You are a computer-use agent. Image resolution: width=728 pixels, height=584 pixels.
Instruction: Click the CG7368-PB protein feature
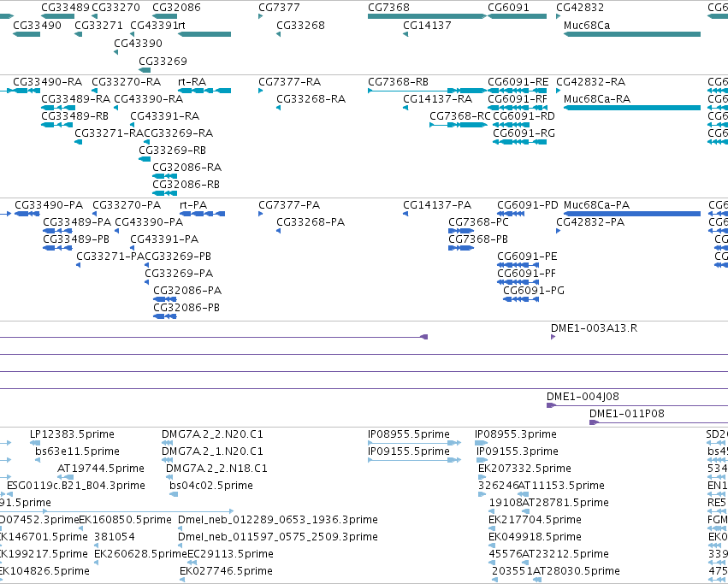(x=461, y=248)
